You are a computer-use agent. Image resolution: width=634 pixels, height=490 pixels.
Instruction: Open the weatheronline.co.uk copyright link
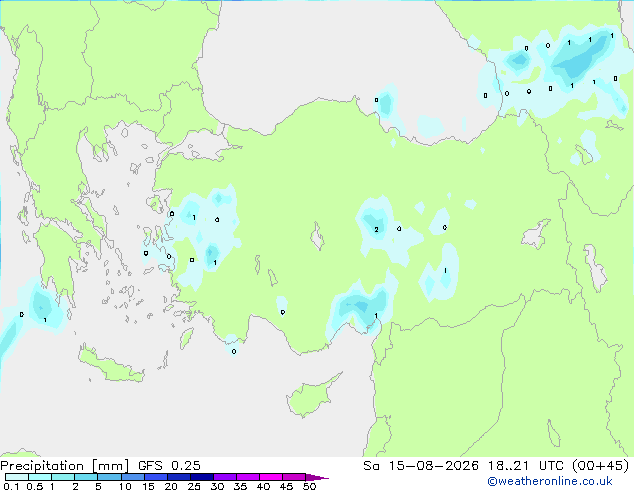click(550, 481)
